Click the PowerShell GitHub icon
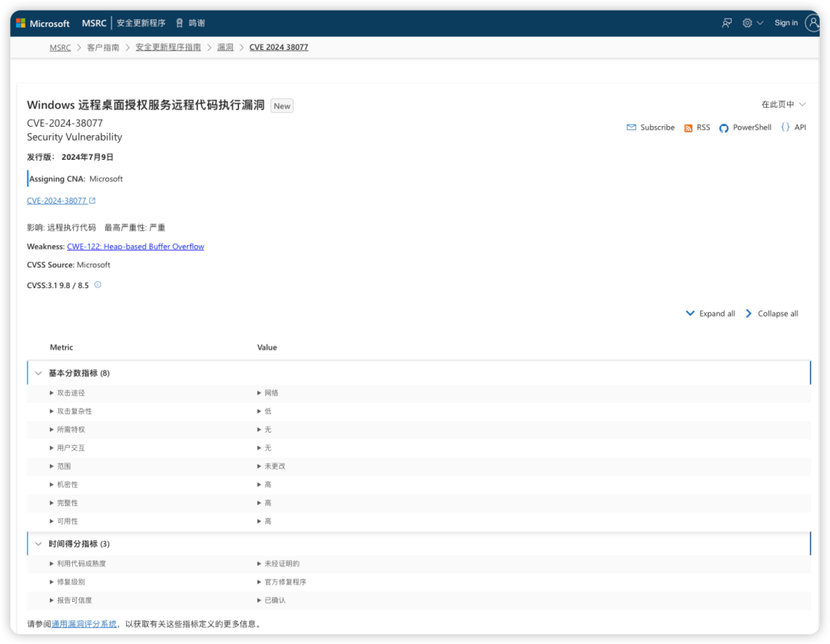830x644 pixels. 724,128
